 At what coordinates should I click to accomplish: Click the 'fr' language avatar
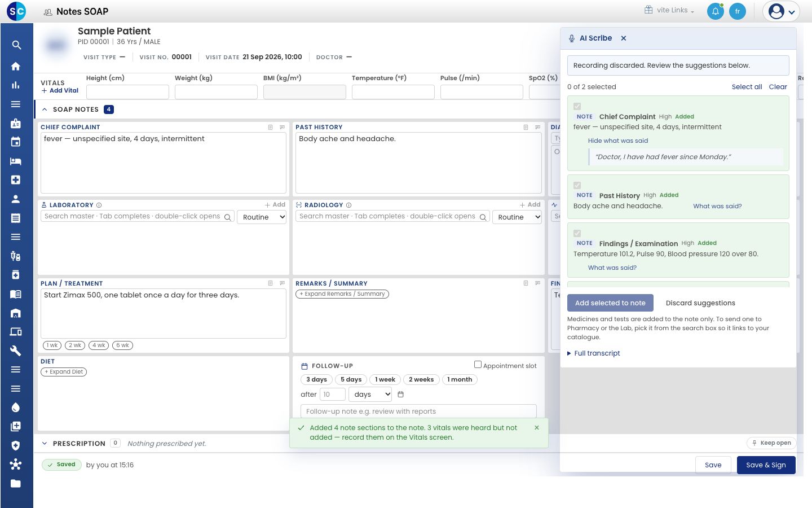[738, 11]
